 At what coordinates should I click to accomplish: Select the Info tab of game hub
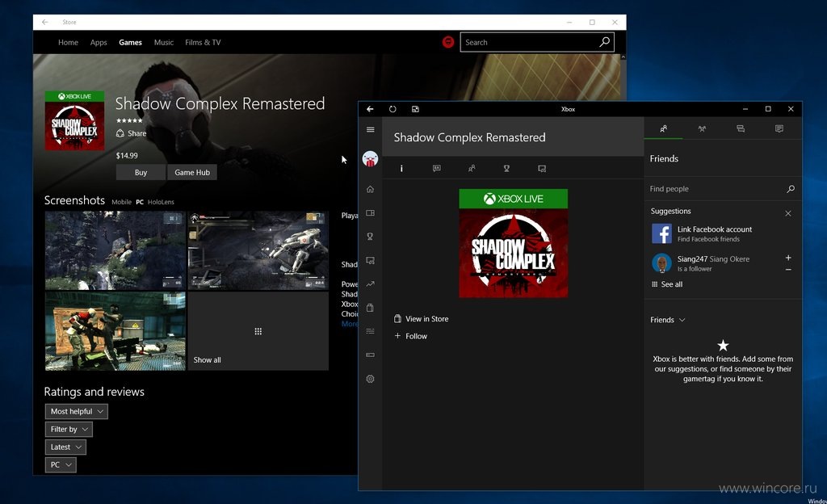pos(401,169)
